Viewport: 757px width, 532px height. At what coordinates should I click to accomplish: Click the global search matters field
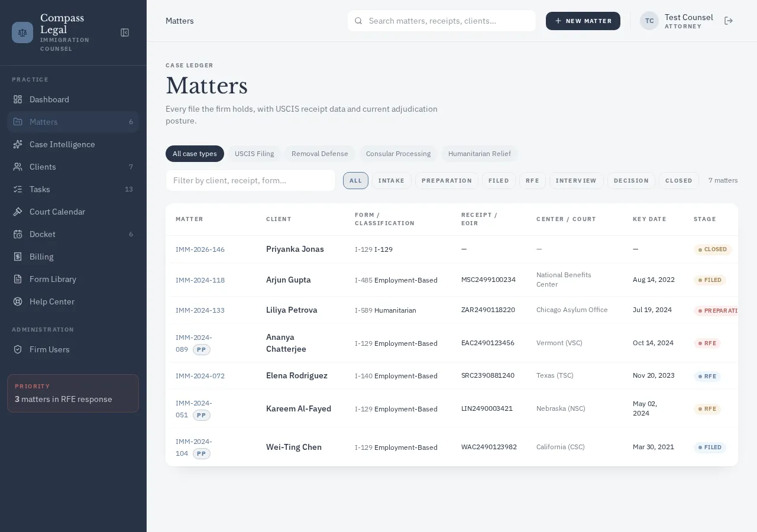coord(442,21)
